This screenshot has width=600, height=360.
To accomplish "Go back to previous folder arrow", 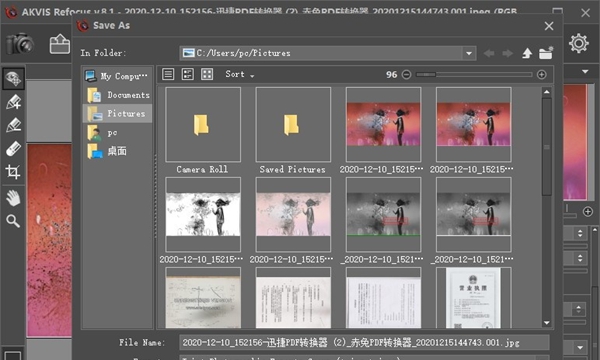I will pyautogui.click(x=489, y=53).
